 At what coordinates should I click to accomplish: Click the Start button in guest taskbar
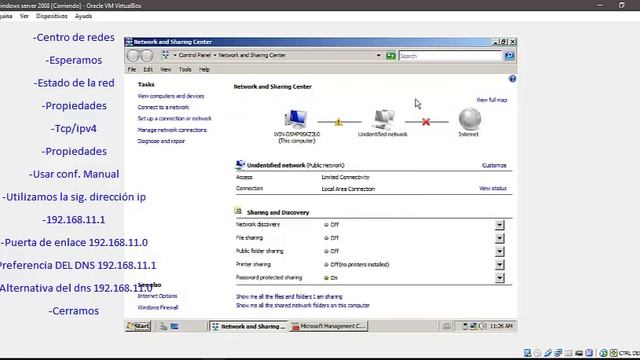pyautogui.click(x=138, y=326)
